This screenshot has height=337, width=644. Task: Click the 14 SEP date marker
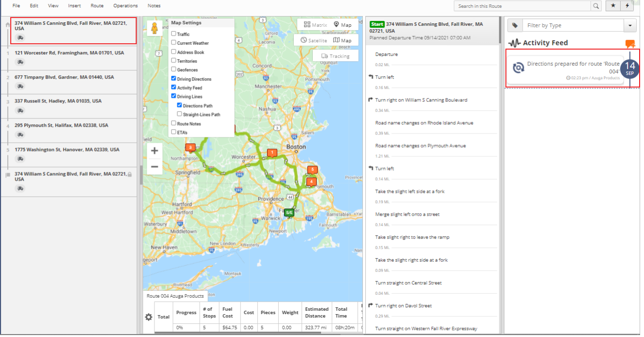coord(630,68)
